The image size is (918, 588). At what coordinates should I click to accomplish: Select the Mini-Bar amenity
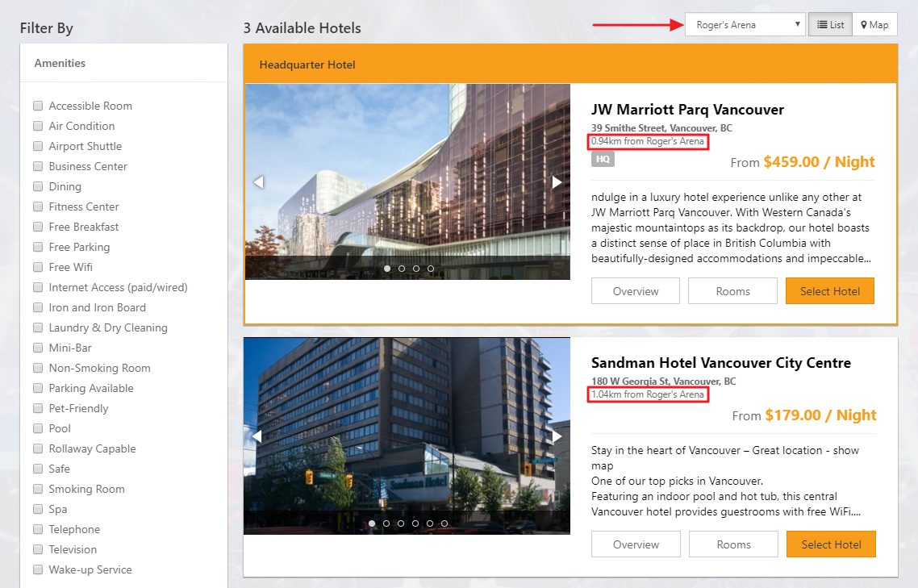(38, 348)
